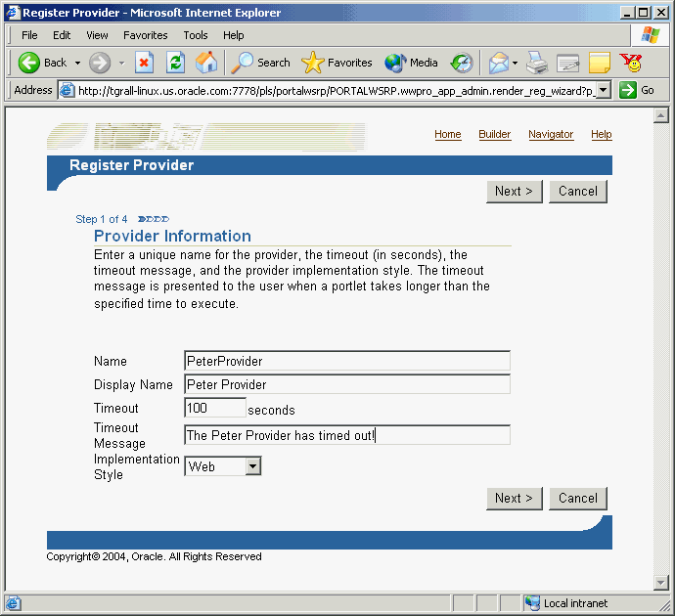Open the Help menu
675x616 pixels.
click(x=234, y=35)
